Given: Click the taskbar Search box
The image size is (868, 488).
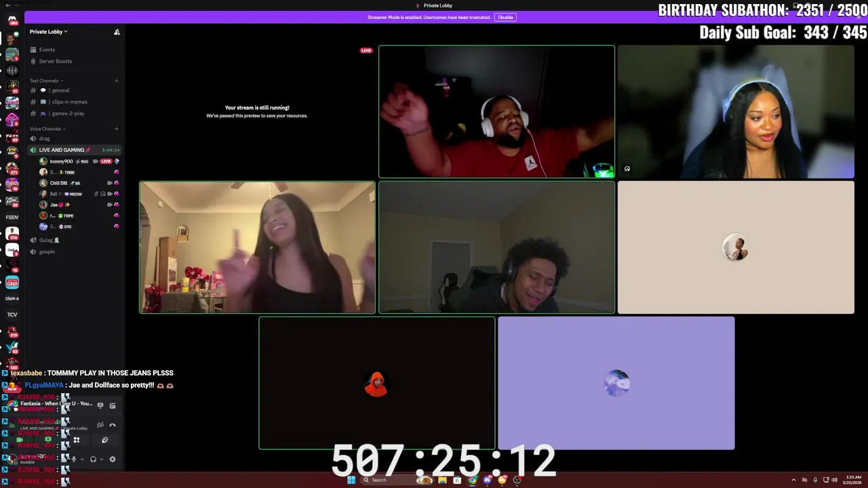Looking at the screenshot, I should pyautogui.click(x=397, y=480).
